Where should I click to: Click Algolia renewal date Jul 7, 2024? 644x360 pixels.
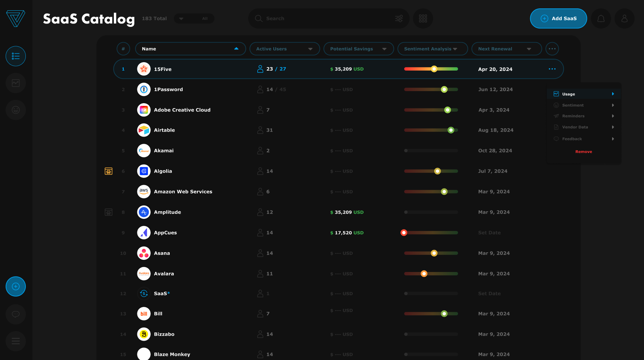tap(493, 171)
